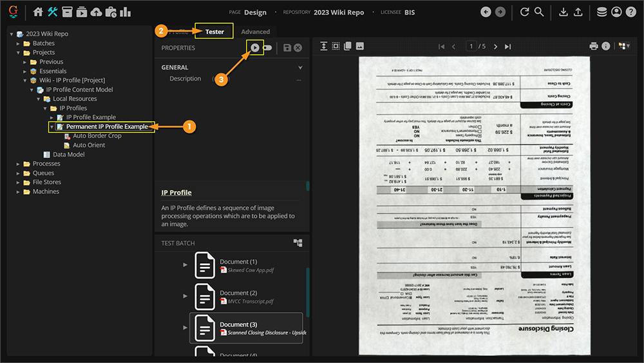Click the fit-height viewer icon
The width and height of the screenshot is (644, 363).
[x=324, y=46]
